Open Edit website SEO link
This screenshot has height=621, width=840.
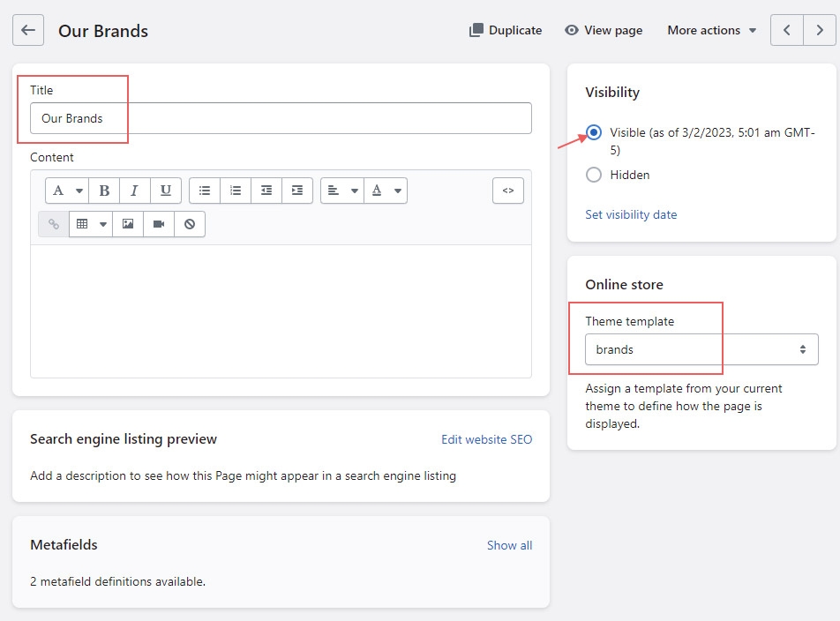(x=486, y=439)
